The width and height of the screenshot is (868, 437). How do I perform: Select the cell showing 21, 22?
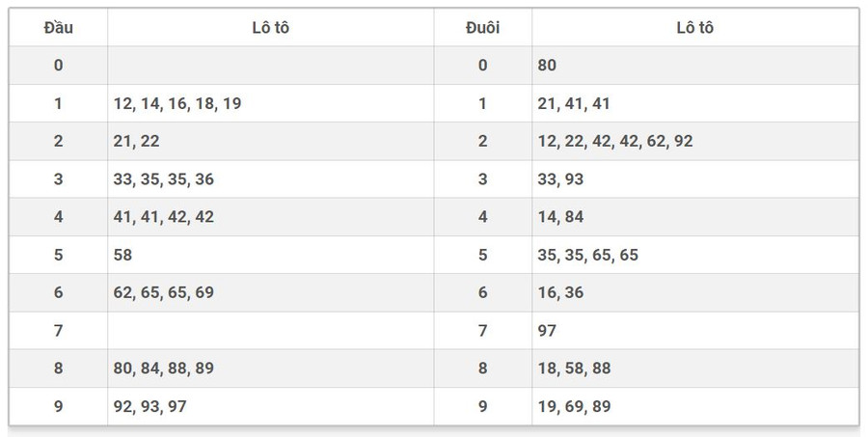click(x=136, y=141)
